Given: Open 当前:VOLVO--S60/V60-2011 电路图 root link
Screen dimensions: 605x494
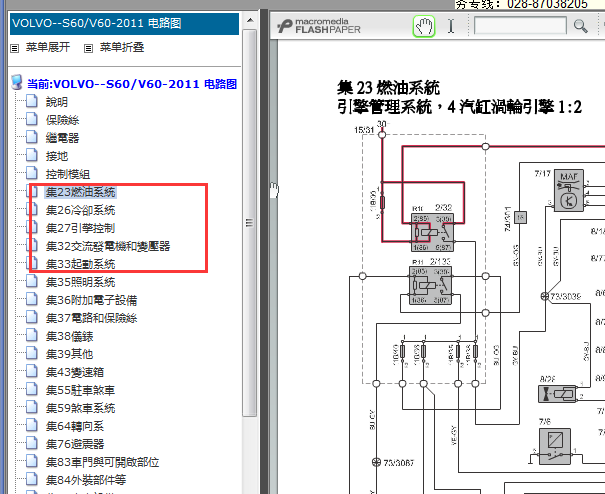Looking at the screenshot, I should pos(132,84).
